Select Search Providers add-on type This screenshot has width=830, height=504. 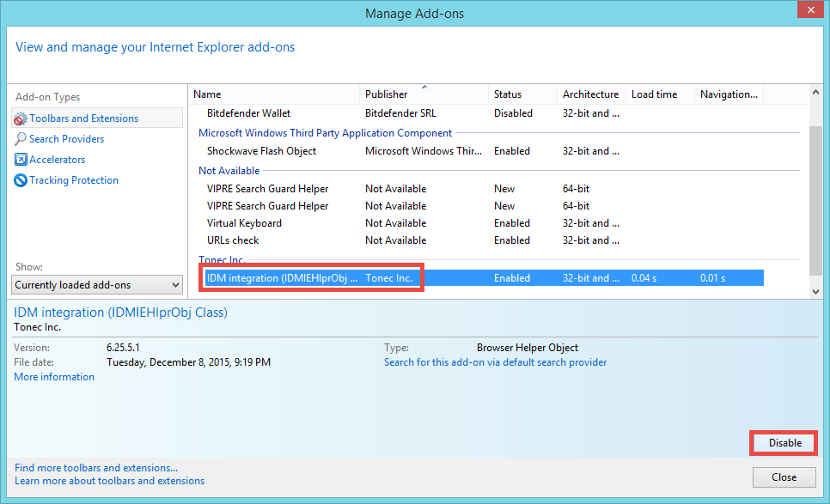click(x=66, y=138)
